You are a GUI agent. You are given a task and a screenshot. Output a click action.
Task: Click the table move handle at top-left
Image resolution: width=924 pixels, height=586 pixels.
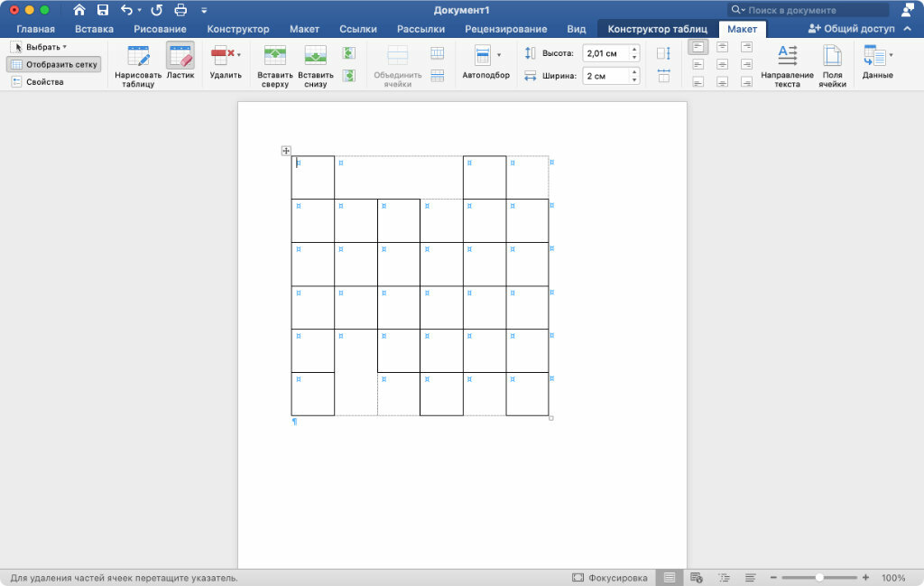pos(286,151)
